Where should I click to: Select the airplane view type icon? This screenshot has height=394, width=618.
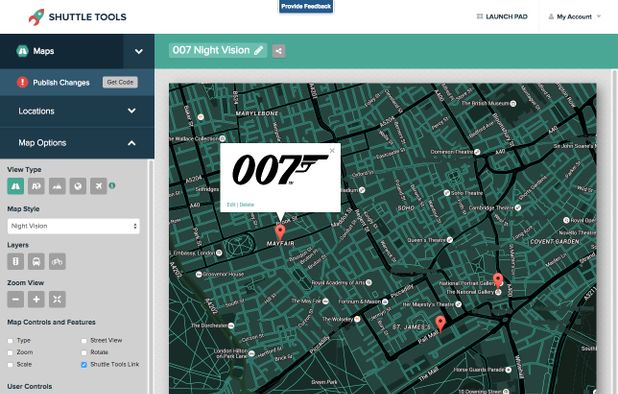99,186
